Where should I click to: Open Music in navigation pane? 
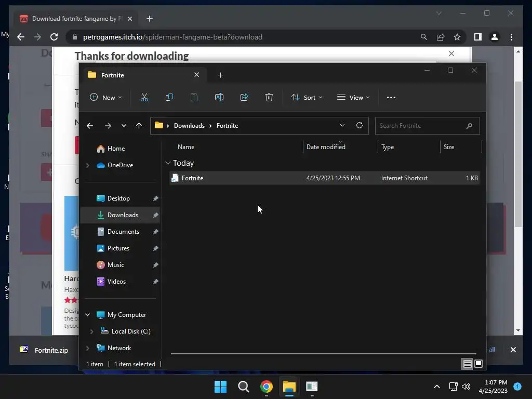pyautogui.click(x=115, y=265)
